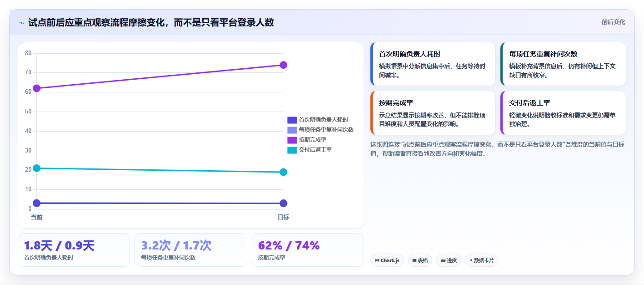644x285 pixels.
Task: Click the cyan 交付后返工率 point at 当前
Action: click(37, 168)
